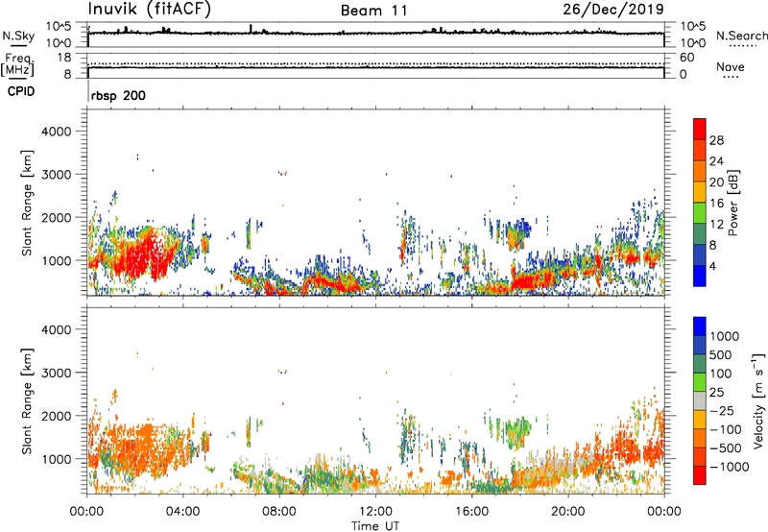Click the '18' frequency axis value

[64, 58]
